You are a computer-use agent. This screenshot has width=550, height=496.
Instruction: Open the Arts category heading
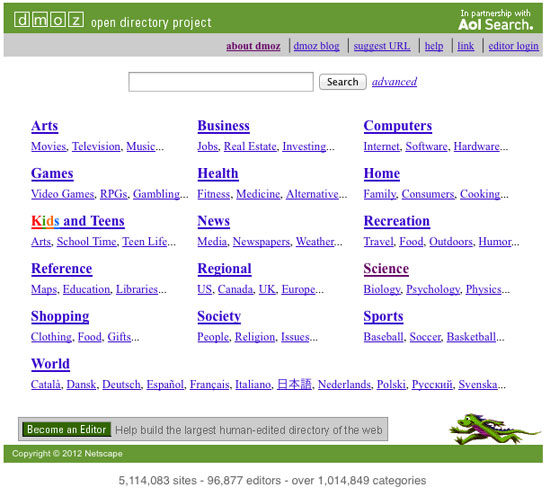(45, 126)
